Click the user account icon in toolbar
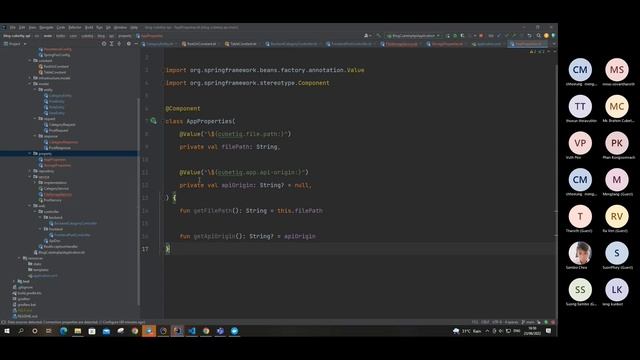The width and height of the screenshot is (640, 360). point(367,36)
